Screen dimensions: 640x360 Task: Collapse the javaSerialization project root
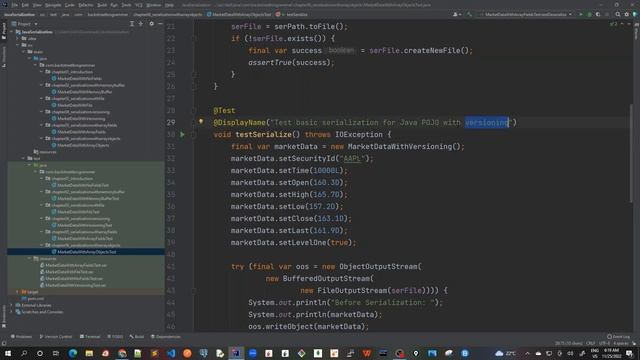11,32
